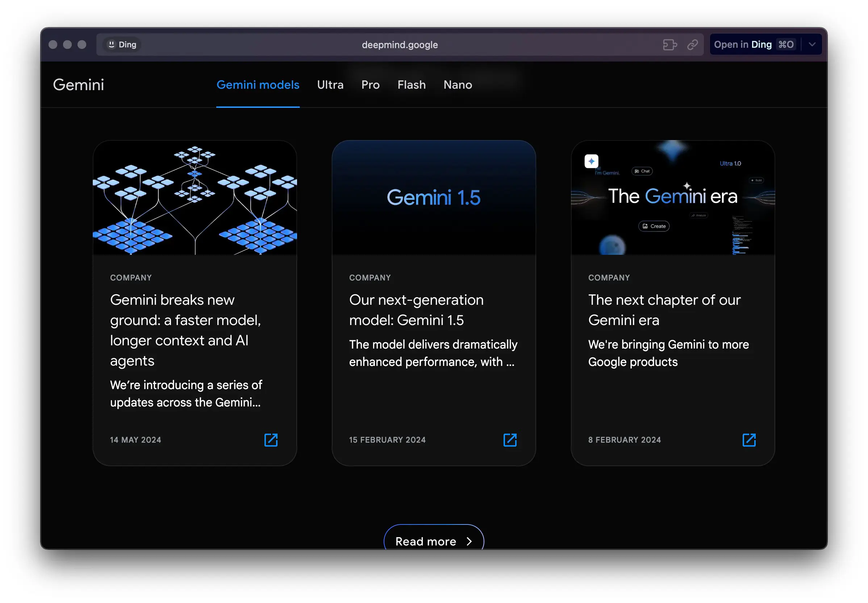Click the Ding app icon in tab bar

click(x=110, y=44)
